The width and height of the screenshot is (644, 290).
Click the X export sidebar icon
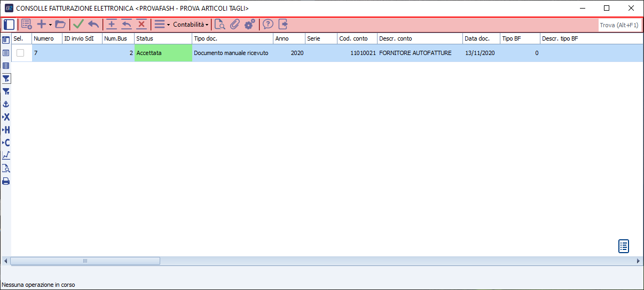click(x=6, y=117)
